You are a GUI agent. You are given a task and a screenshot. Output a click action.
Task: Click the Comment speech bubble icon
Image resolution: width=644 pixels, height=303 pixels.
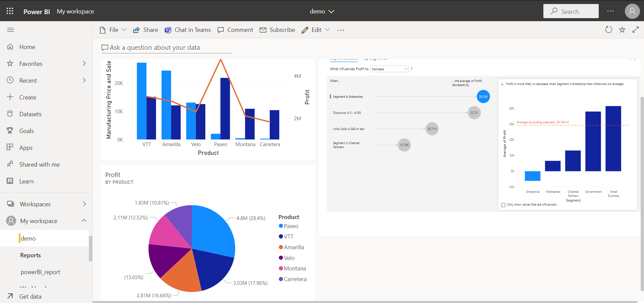click(221, 30)
